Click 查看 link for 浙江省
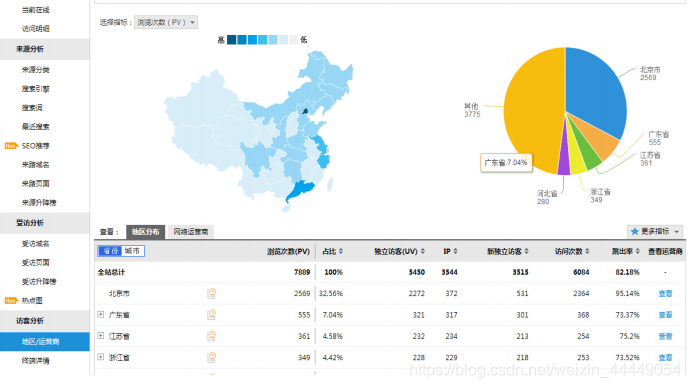Image resolution: width=690 pixels, height=388 pixels. [665, 357]
